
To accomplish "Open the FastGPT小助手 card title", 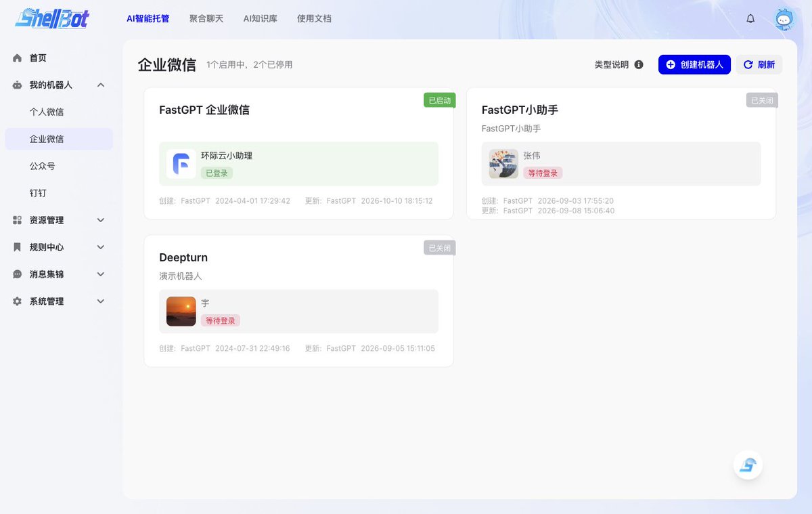I will (x=520, y=110).
